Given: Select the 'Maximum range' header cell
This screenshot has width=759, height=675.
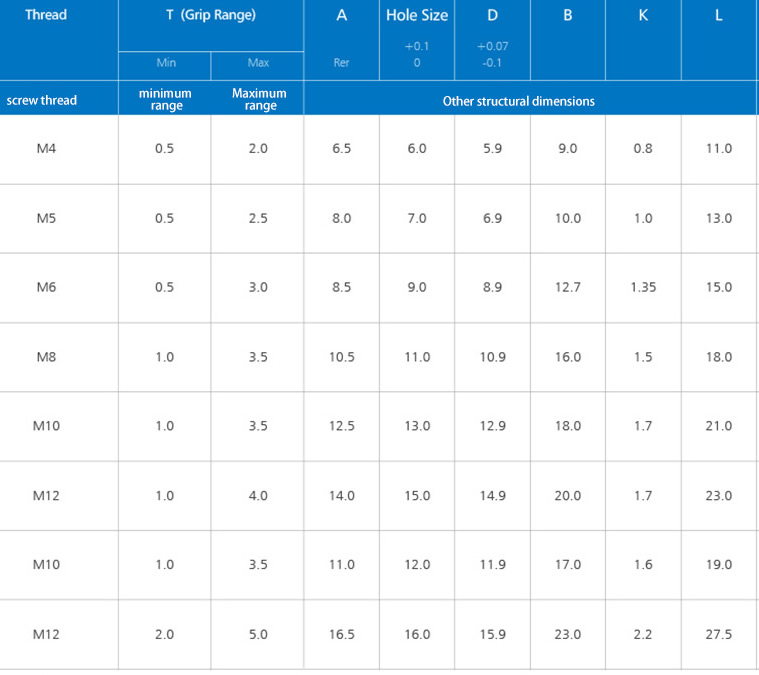Looking at the screenshot, I should [259, 100].
